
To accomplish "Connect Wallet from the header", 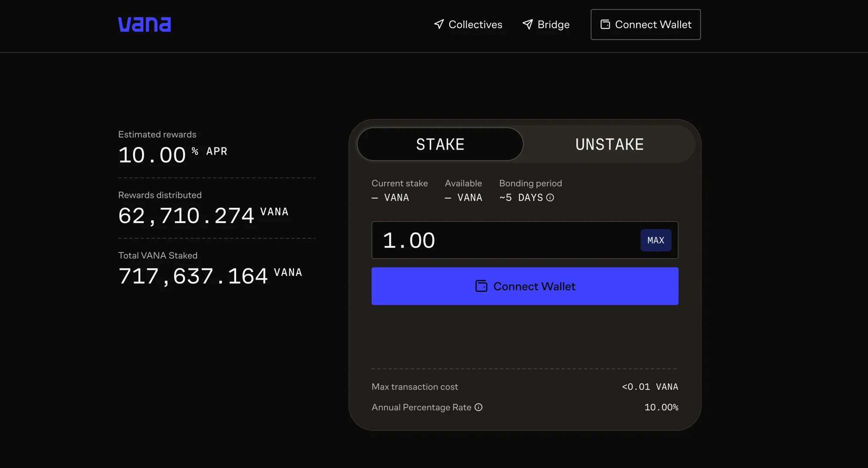I will 645,25.
